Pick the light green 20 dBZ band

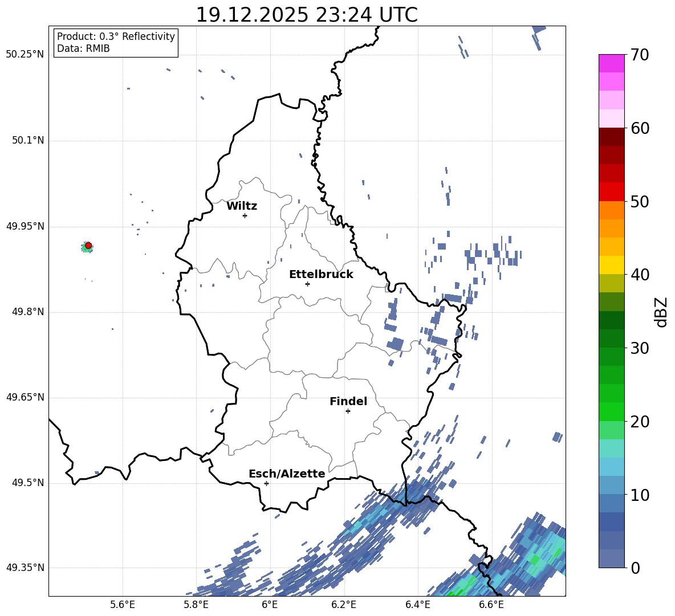click(612, 430)
